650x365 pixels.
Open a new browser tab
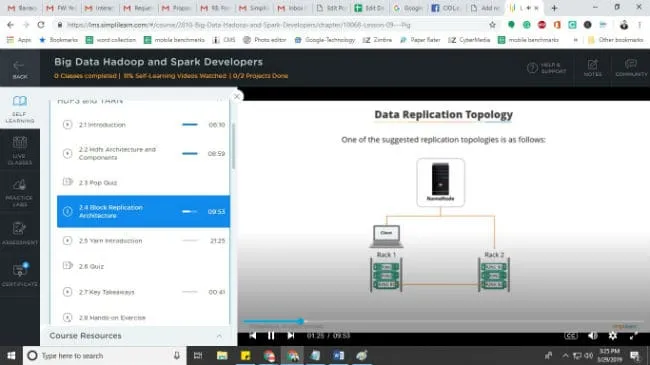(x=554, y=8)
